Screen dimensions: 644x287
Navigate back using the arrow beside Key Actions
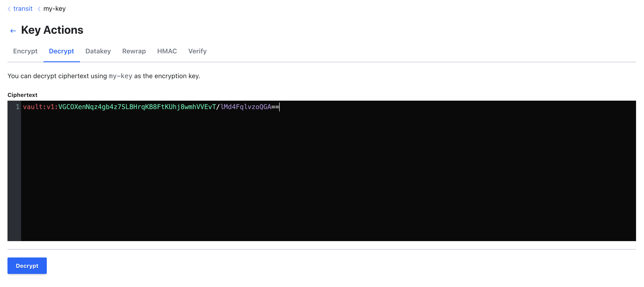coord(13,30)
